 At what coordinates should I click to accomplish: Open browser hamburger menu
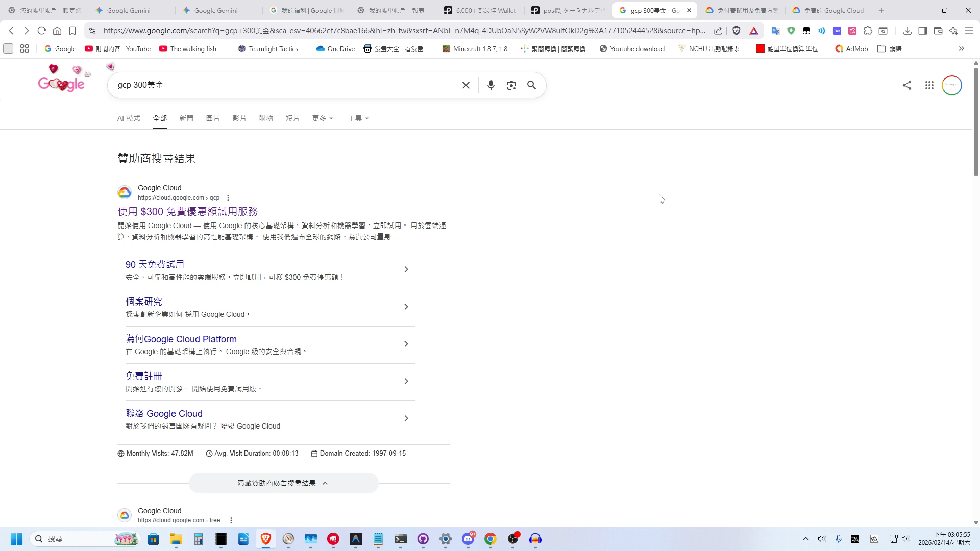(x=968, y=31)
